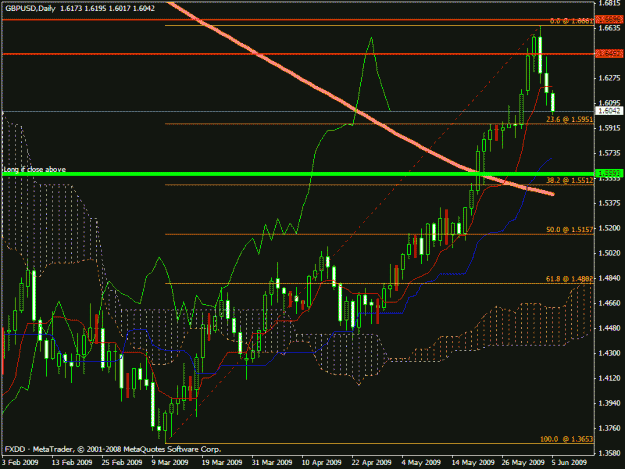Click the Fibonacci label '100.0 @ 1.3653'
The image size is (625, 469).
(566, 439)
